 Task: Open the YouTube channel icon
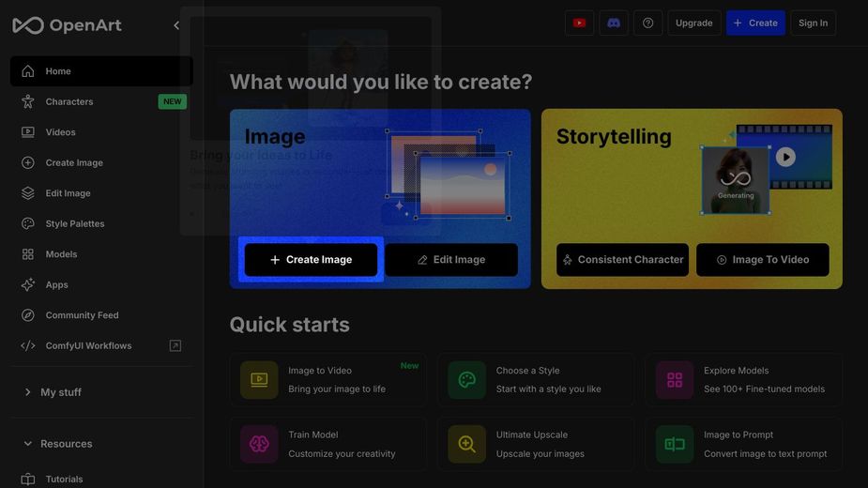pyautogui.click(x=579, y=23)
